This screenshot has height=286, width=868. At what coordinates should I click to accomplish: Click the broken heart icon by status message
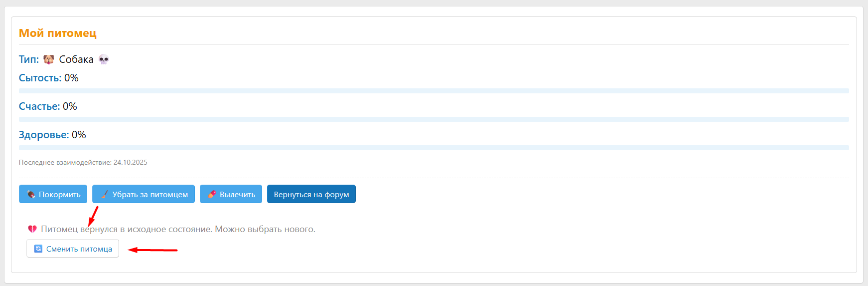(x=32, y=229)
